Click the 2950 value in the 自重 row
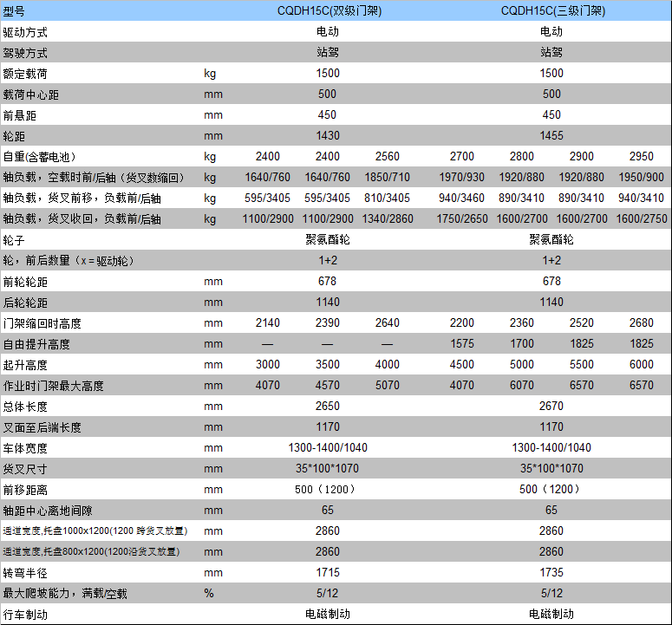The image size is (672, 625). (641, 157)
